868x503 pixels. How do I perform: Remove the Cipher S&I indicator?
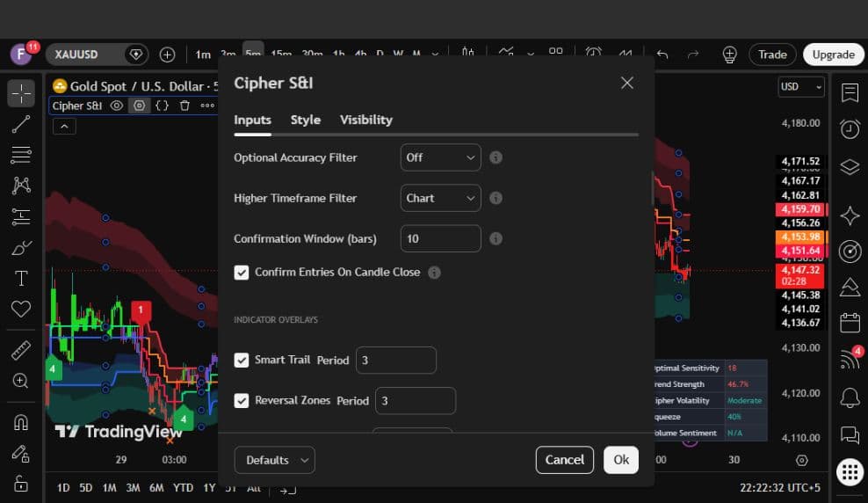point(184,106)
